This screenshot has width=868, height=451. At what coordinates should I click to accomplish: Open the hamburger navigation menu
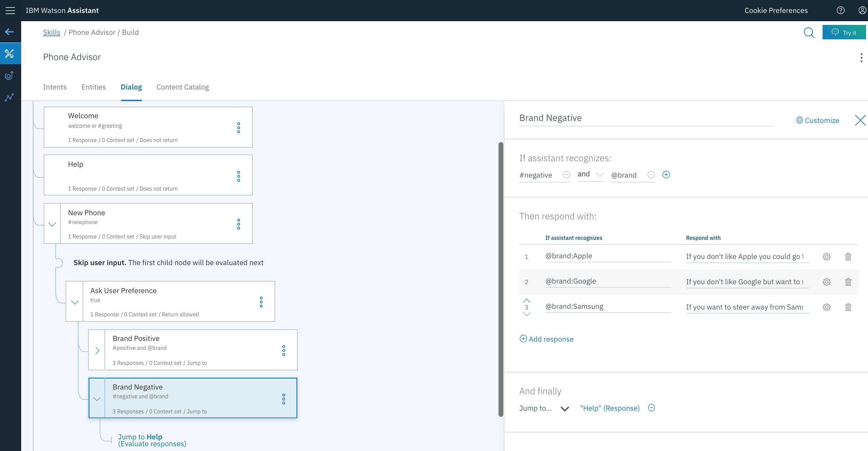point(10,11)
